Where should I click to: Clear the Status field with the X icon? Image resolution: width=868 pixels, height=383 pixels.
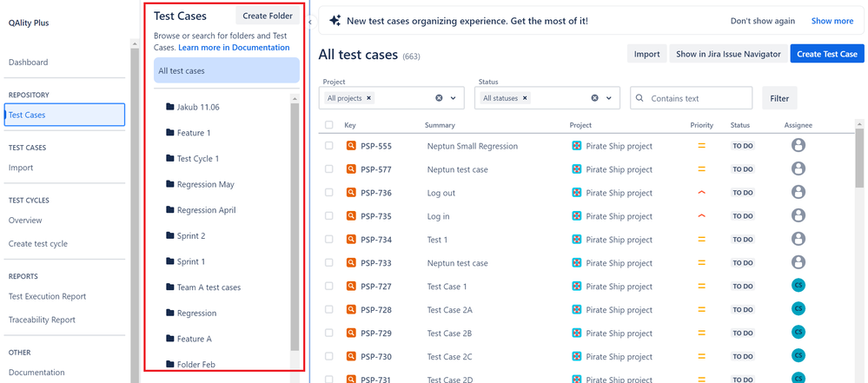pos(594,98)
